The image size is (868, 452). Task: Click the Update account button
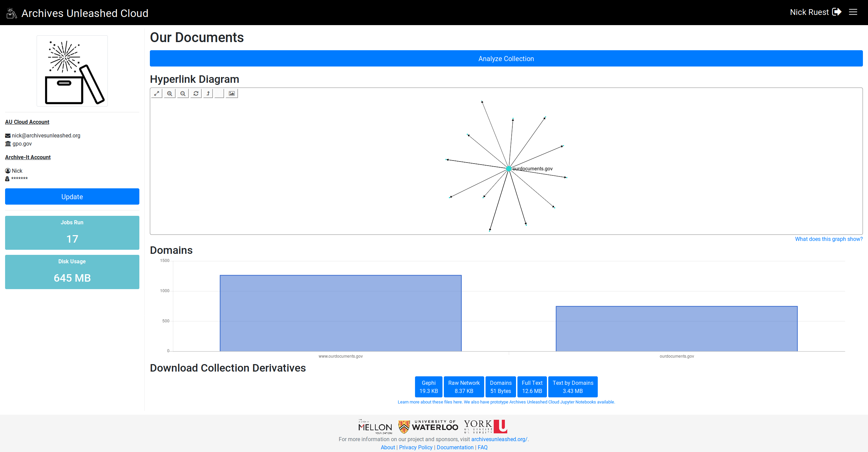[72, 196]
